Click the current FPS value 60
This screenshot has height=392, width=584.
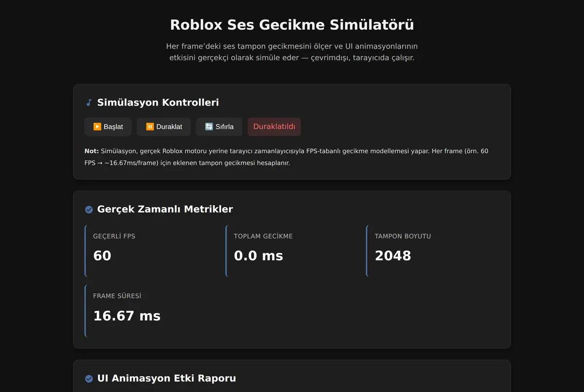(102, 256)
